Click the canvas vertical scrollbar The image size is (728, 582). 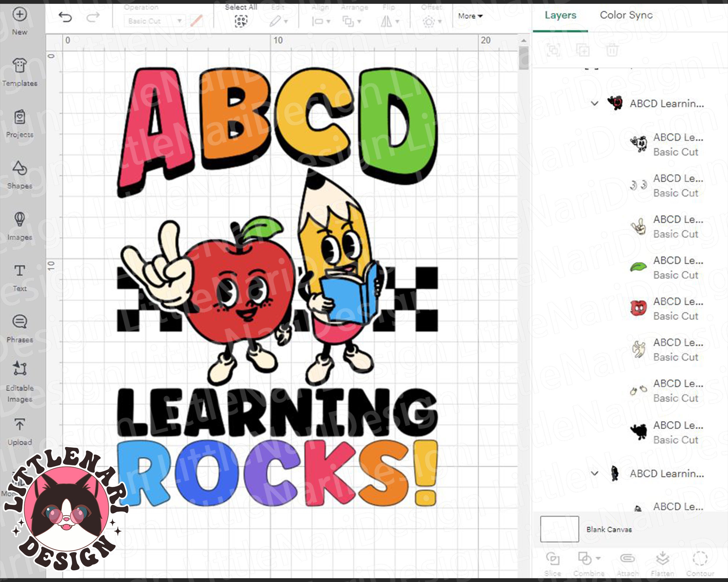(523, 58)
